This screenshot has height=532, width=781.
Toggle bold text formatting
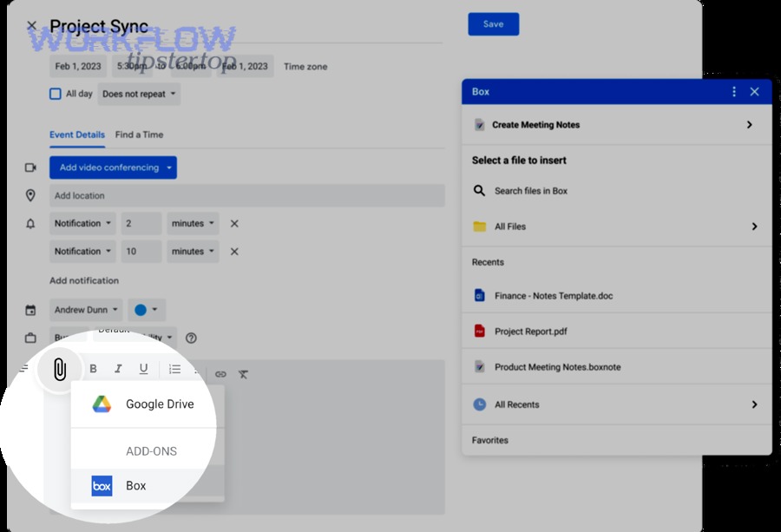(x=93, y=369)
